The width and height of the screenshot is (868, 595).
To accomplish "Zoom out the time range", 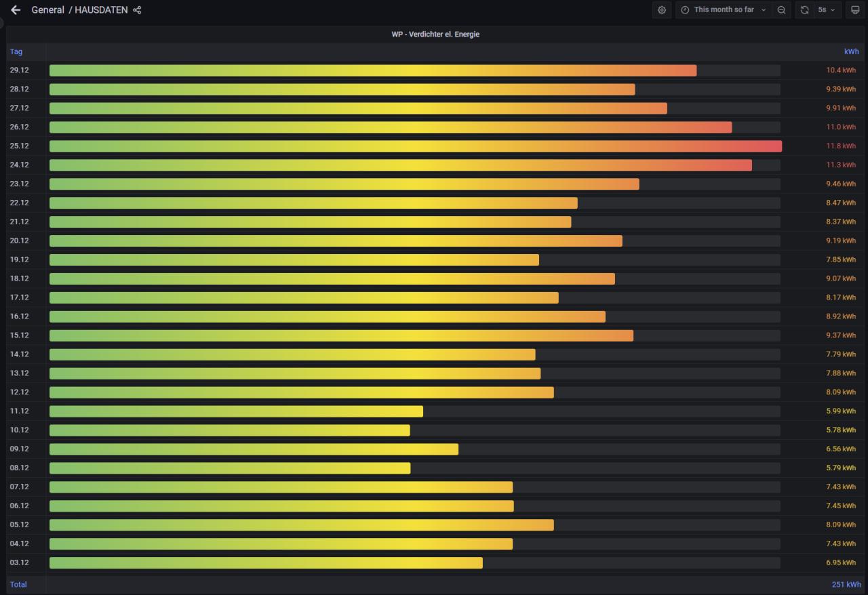I will coord(782,10).
